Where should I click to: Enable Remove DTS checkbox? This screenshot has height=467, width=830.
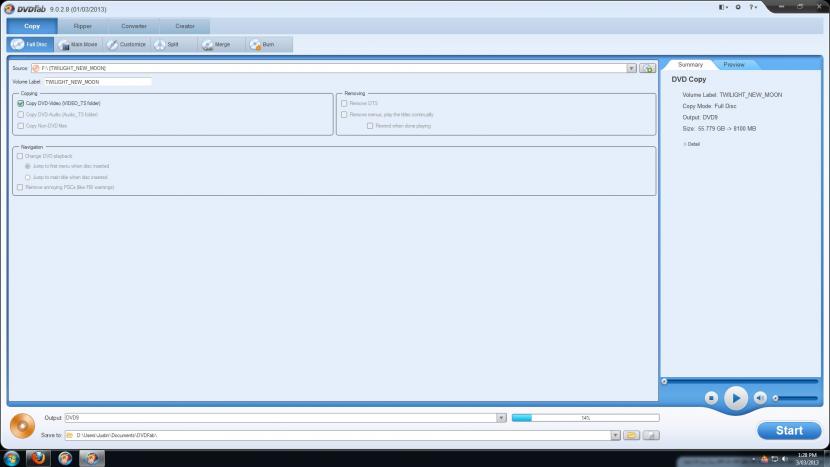344,103
